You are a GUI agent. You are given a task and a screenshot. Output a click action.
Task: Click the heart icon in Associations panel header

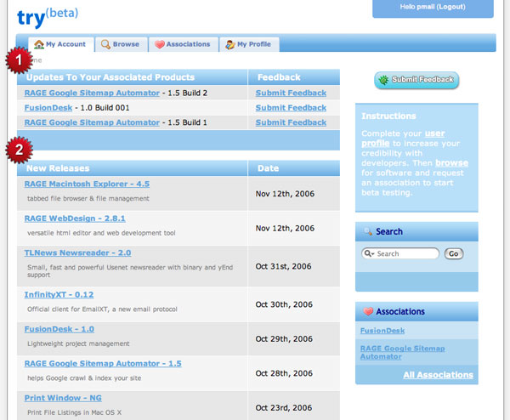(368, 311)
